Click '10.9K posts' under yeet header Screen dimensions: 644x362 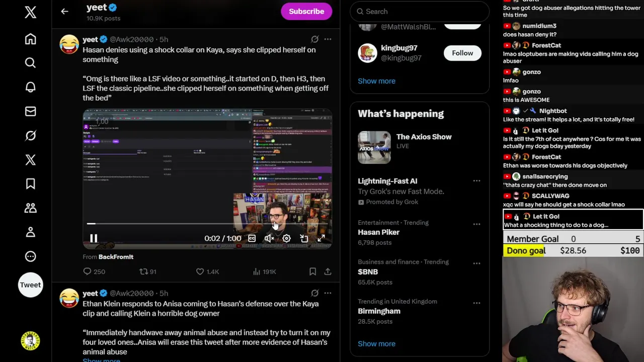pyautogui.click(x=103, y=18)
